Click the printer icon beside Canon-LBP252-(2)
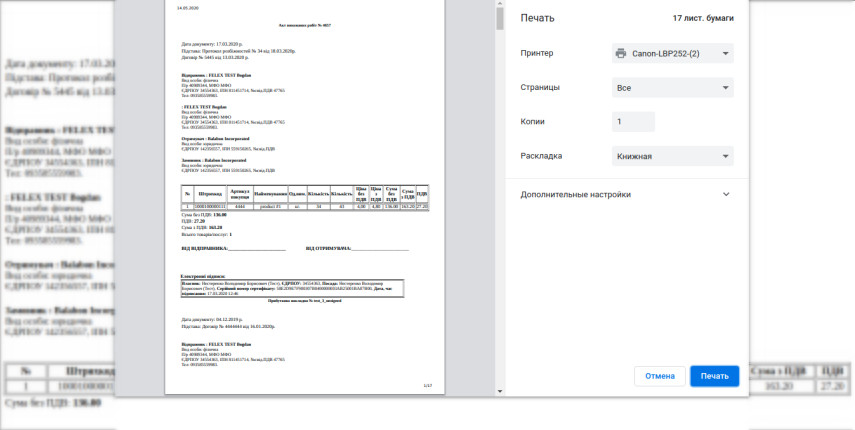 pos(621,53)
